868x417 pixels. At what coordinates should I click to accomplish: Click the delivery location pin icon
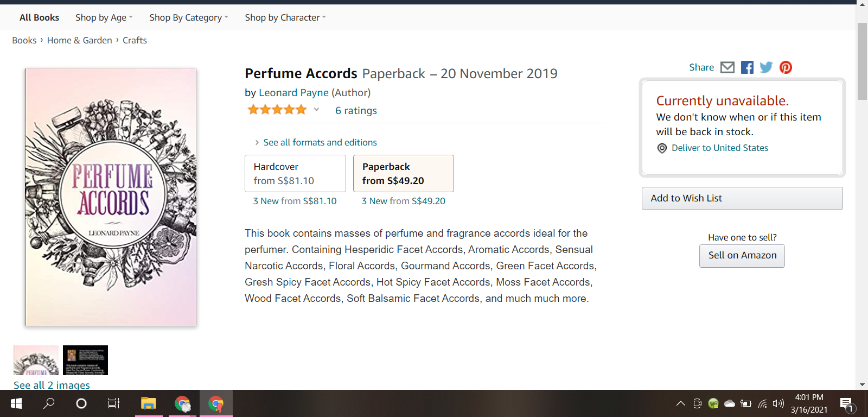coord(662,148)
